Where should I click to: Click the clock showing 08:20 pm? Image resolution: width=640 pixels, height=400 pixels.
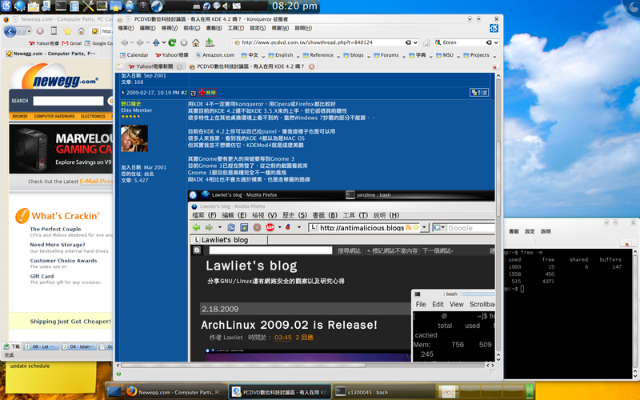point(295,6)
